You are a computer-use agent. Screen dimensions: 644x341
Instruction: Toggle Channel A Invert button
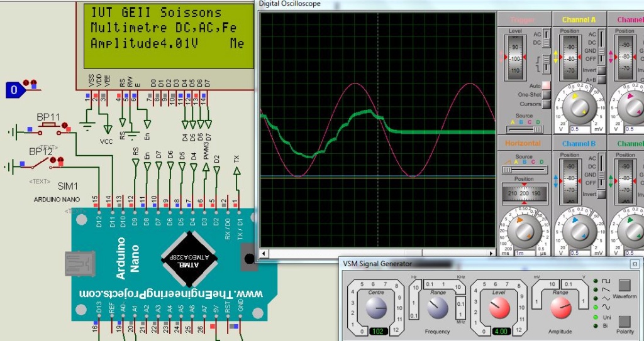601,70
